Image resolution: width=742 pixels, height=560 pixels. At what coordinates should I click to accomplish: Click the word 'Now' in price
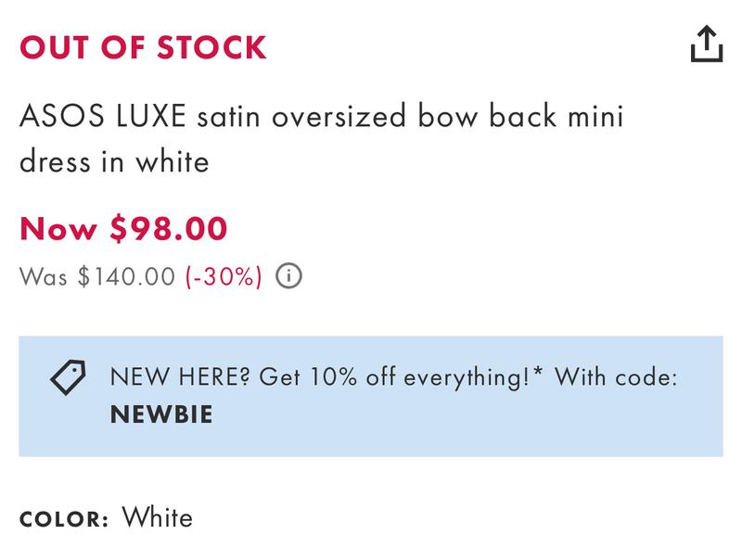(59, 229)
